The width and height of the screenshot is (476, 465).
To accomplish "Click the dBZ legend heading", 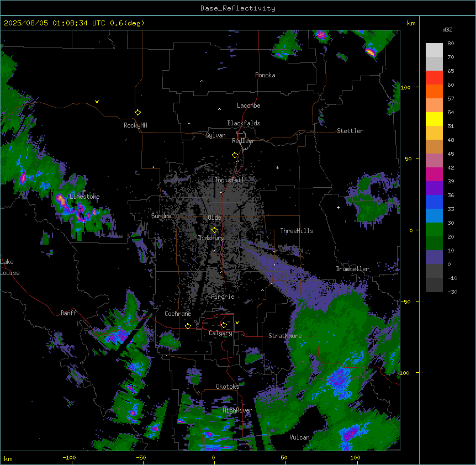I will pyautogui.click(x=447, y=29).
